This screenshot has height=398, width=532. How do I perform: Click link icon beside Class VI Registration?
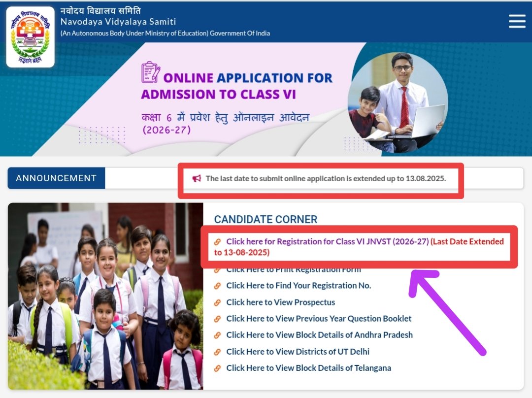[x=218, y=242]
